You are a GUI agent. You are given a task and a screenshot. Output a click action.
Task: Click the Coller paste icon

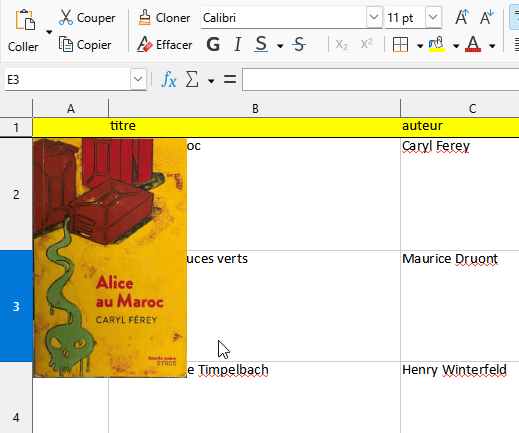[x=25, y=20]
